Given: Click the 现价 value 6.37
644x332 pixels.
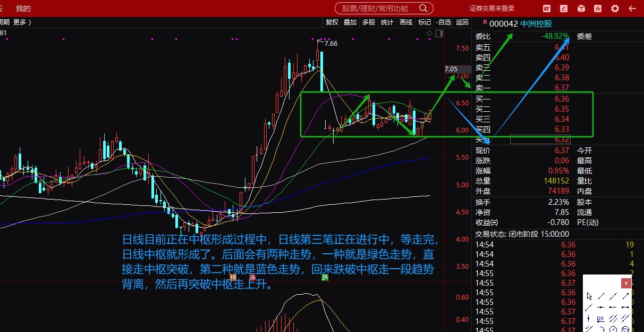Looking at the screenshot, I should (562, 151).
